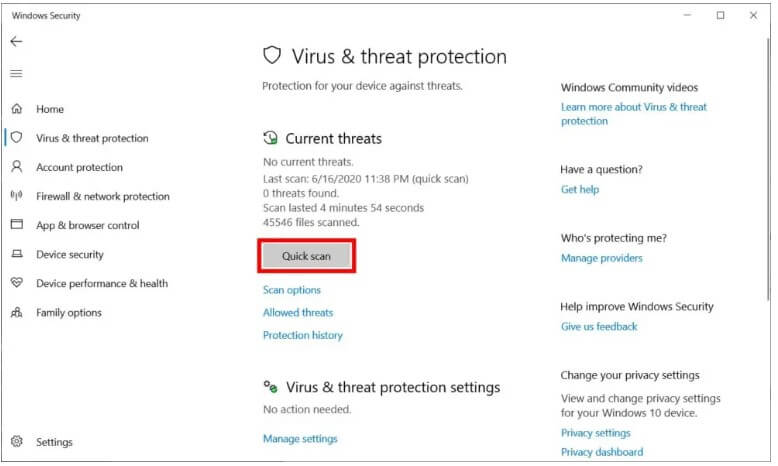View Allowed threats link
Image resolution: width=778 pixels, height=466 pixels.
coord(298,313)
